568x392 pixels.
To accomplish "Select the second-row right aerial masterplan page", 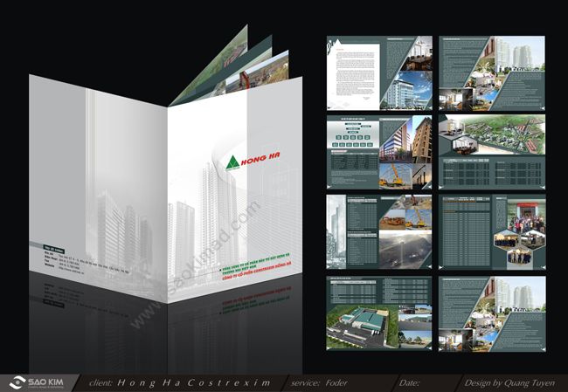I will point(491,151).
